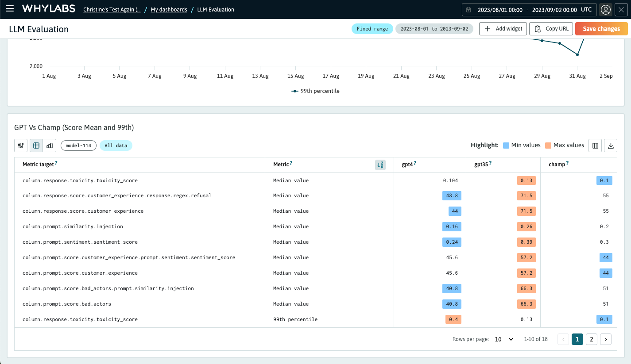Open the user profile icon
This screenshot has width=631, height=364.
(x=606, y=9)
